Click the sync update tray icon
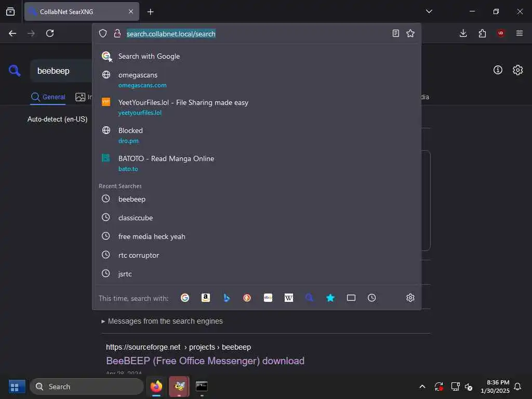Screen dimensions: 532x399 [x=438, y=387]
